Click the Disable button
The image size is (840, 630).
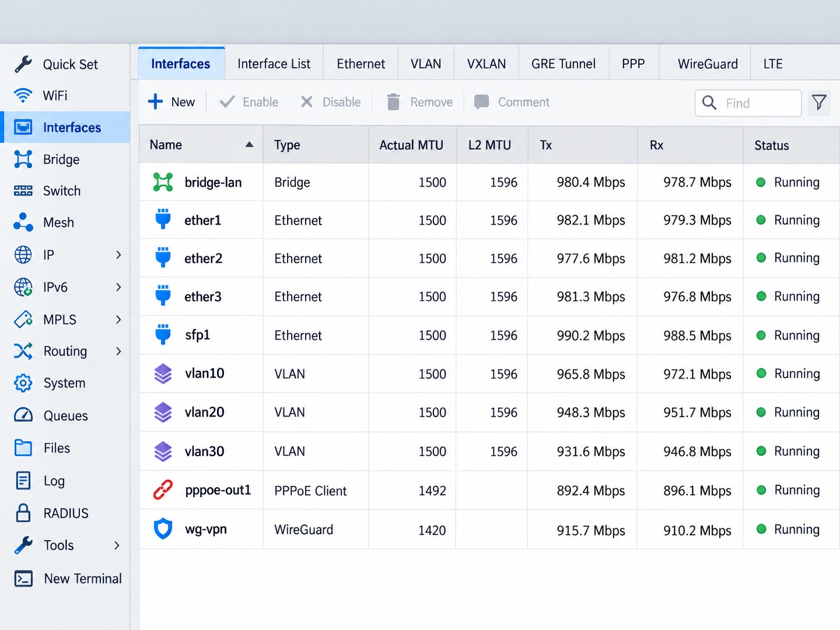[x=331, y=102]
